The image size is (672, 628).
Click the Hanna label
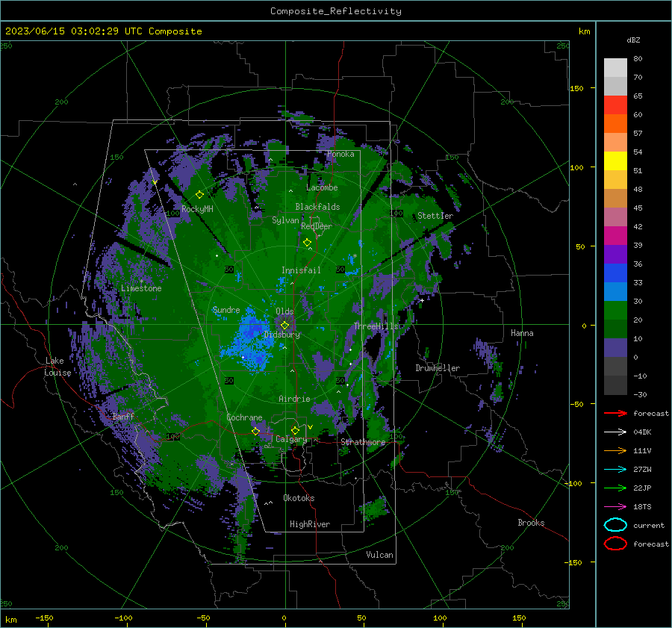click(522, 333)
